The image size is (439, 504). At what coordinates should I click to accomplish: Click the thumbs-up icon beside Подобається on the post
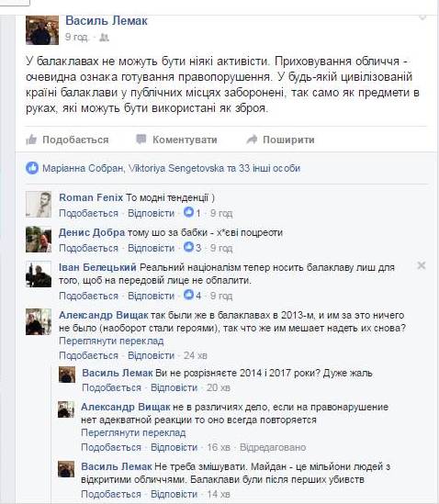31,140
